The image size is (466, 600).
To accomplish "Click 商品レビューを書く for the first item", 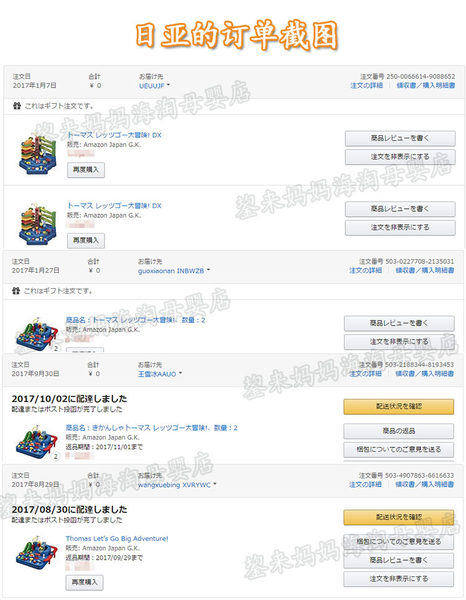I will tap(400, 139).
